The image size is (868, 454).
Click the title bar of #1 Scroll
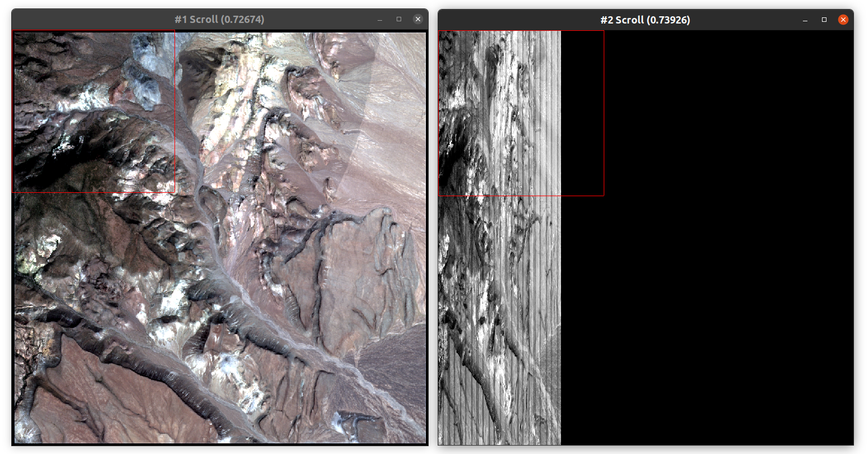point(219,18)
